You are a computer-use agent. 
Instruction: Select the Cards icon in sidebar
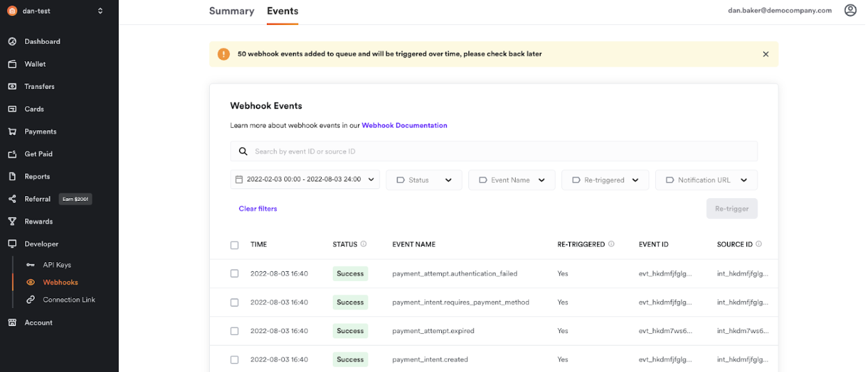click(12, 109)
